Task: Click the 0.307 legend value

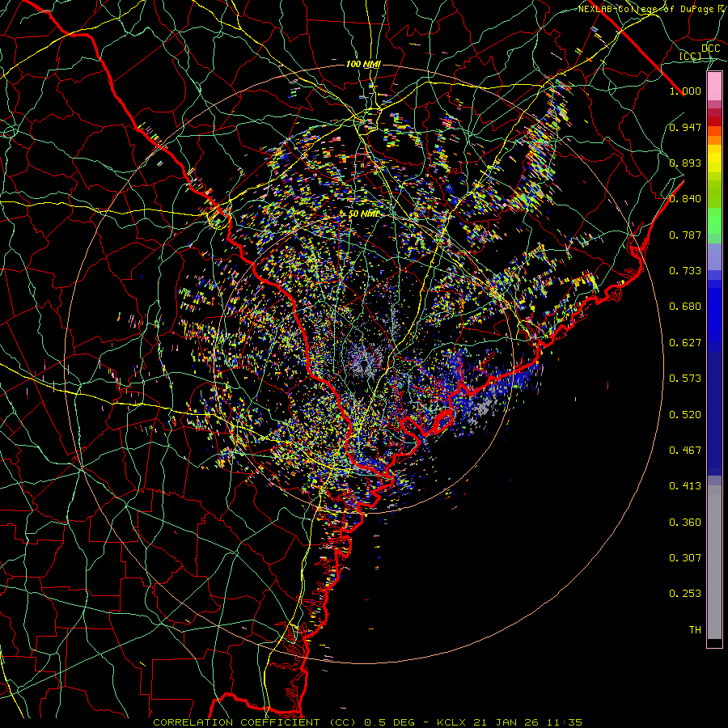Action: click(685, 557)
